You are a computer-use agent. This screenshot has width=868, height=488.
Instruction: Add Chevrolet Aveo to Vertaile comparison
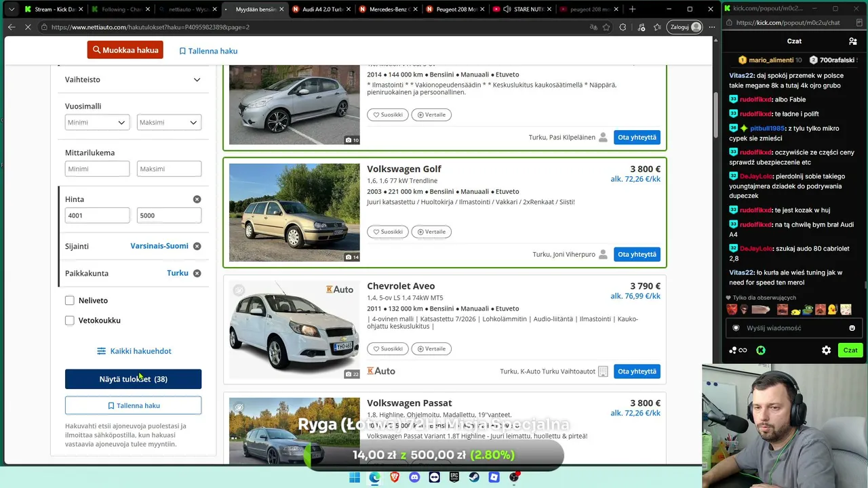coord(431,349)
